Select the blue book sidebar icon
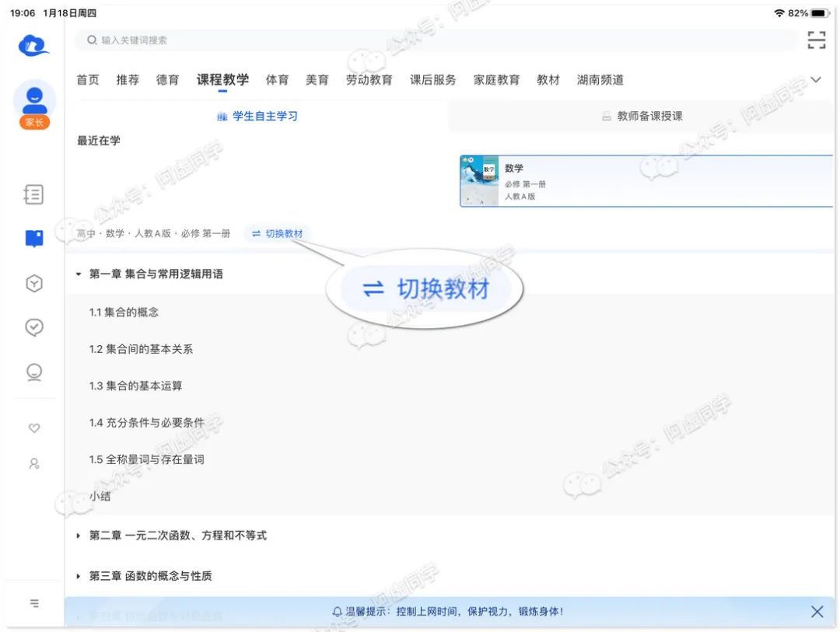Viewport: 840px width, 632px height. tap(34, 238)
